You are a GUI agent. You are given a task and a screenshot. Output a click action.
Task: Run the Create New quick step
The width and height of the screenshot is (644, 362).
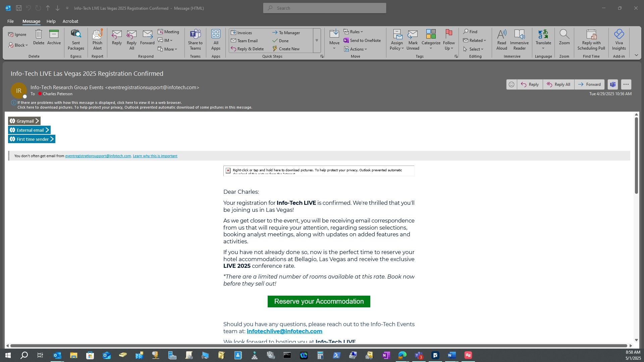pyautogui.click(x=286, y=49)
